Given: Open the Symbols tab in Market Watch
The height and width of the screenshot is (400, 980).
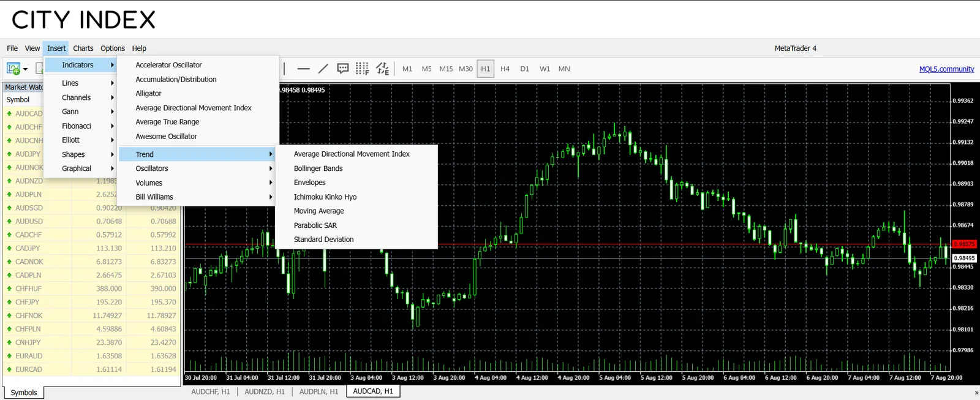Looking at the screenshot, I should point(24,393).
